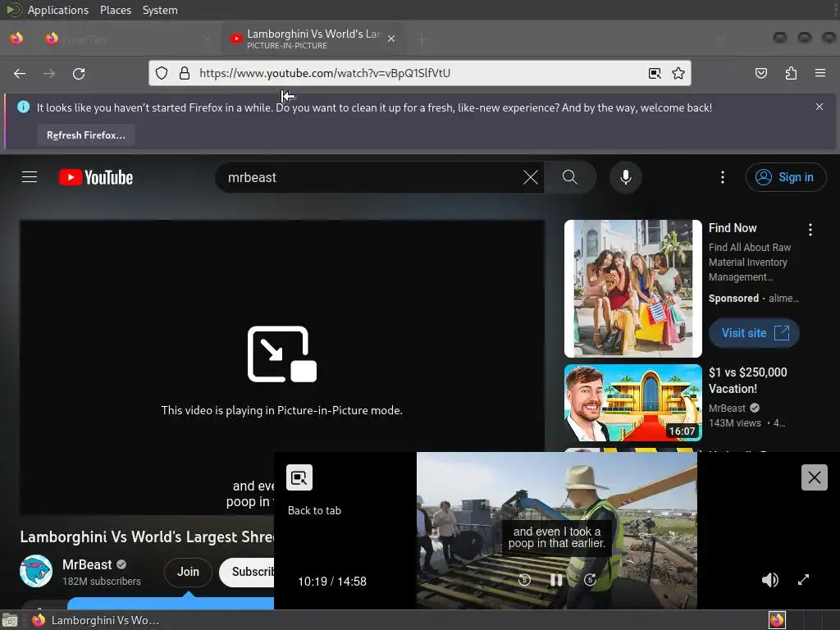Open a new tab with plus
Screen dimensions: 840x630
click(x=422, y=39)
